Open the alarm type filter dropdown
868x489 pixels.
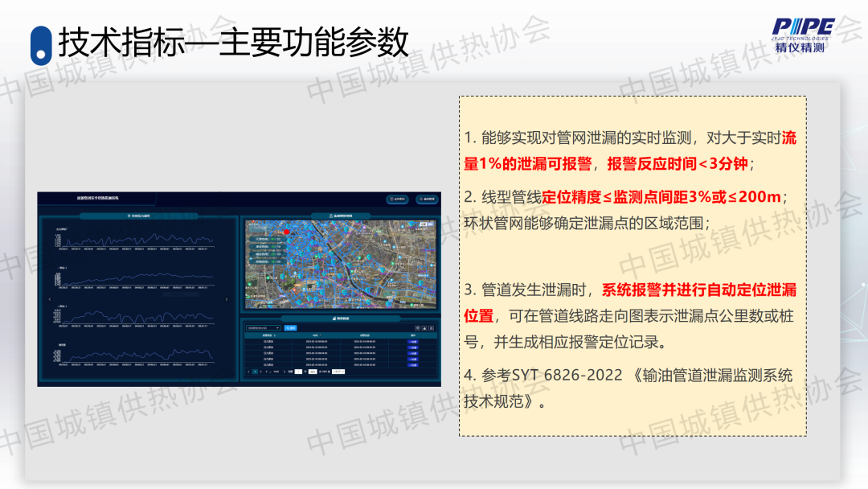263,328
